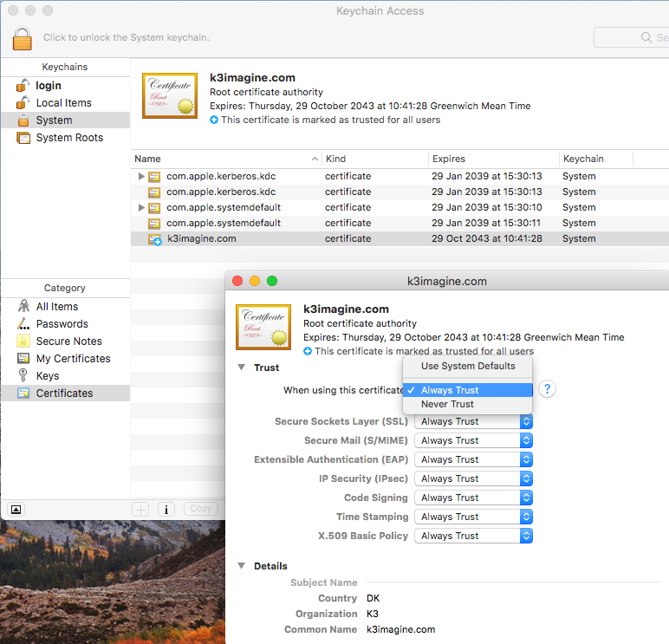Close the k3imagine.com certificate window
This screenshot has height=644, width=669.
pyautogui.click(x=237, y=281)
